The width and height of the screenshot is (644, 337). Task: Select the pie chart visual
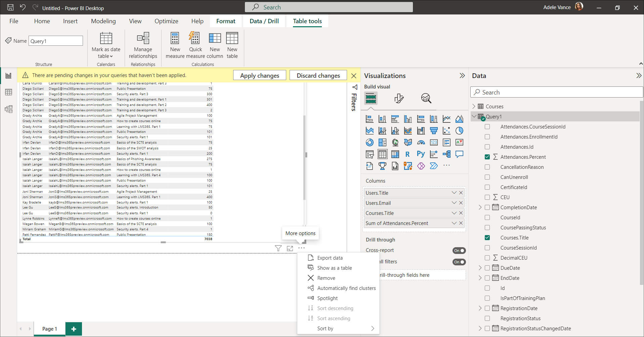459,131
